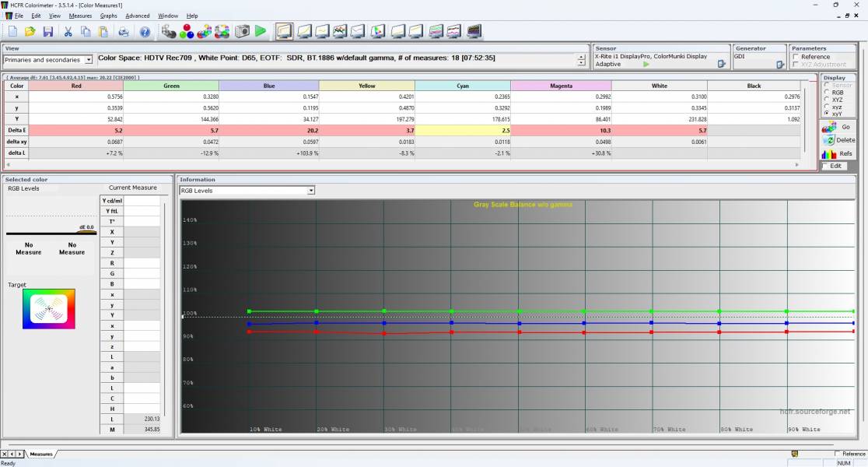Screen dimensions: 868x467
Task: Click the Copy icon in the toolbar
Action: coord(86,32)
